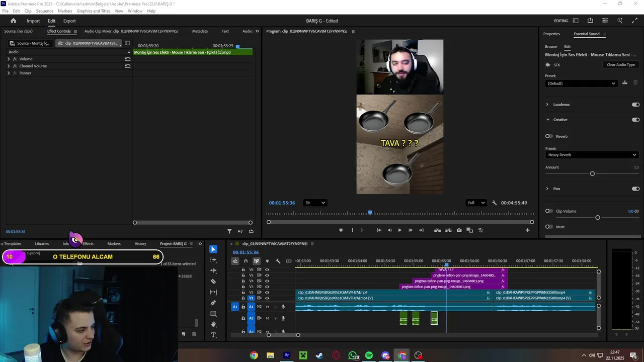Open timeline wrench display settings
The image size is (644, 362).
[x=278, y=261]
